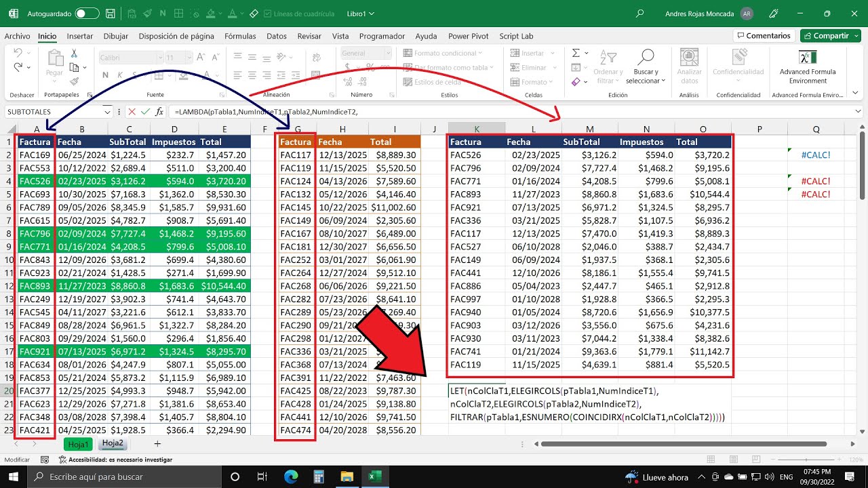
Task: Click the pen coming-soon icon in title bar
Action: (x=774, y=14)
